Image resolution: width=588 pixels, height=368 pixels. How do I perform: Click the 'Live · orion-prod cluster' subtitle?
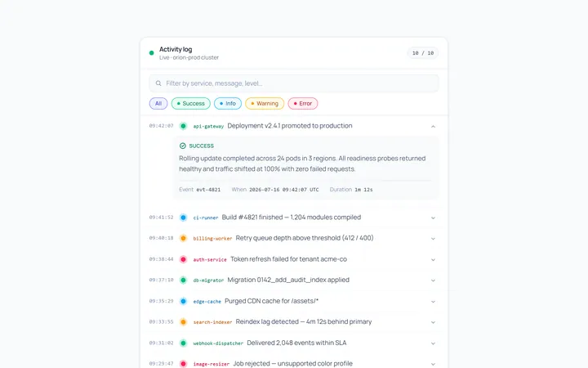[x=189, y=57]
